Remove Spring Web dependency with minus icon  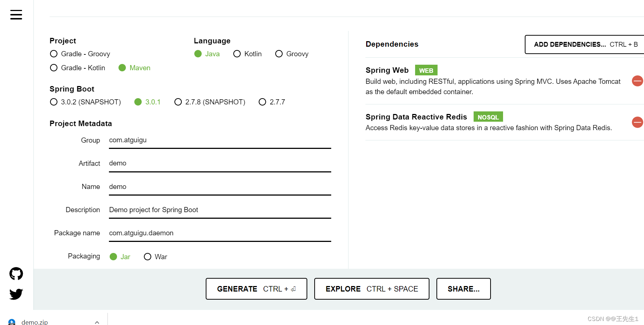tap(637, 81)
